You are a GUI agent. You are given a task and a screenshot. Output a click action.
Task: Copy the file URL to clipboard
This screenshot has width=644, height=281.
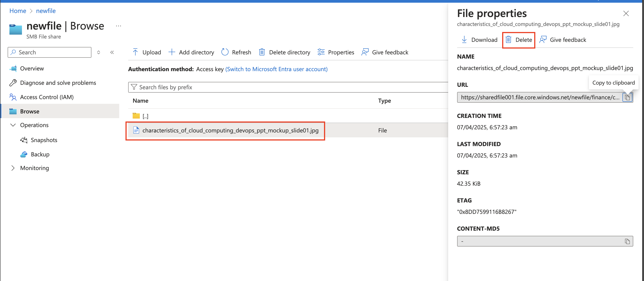[x=627, y=97]
